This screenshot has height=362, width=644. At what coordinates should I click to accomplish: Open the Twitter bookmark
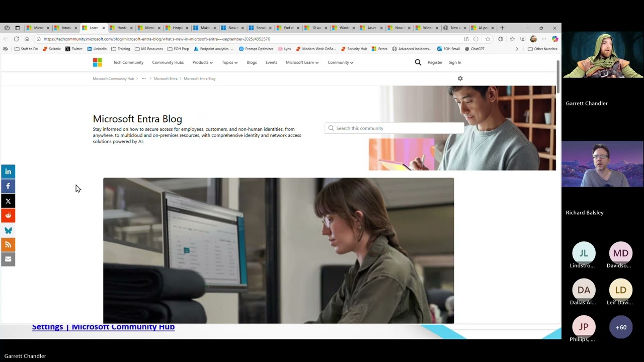pyautogui.click(x=74, y=49)
